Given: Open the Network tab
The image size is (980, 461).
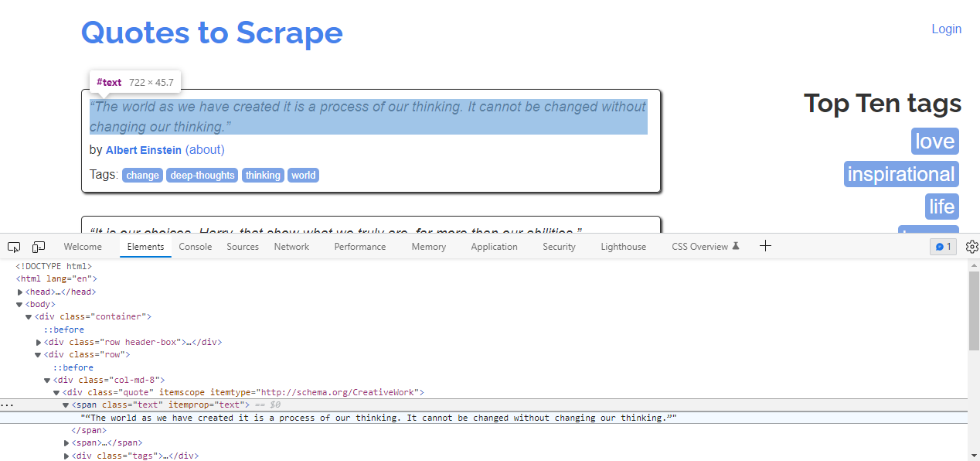Looking at the screenshot, I should 291,247.
